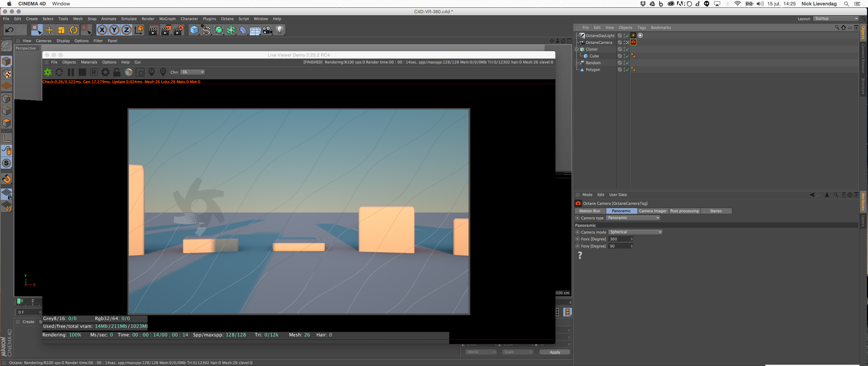Open the Chn channel dropdown
The height and width of the screenshot is (366, 868).
click(x=193, y=72)
